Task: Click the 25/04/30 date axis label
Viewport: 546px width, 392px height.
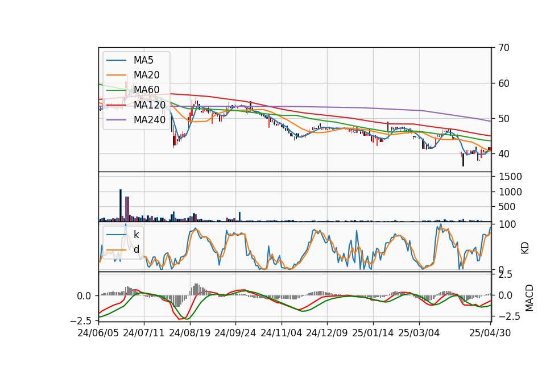Action: pyautogui.click(x=490, y=333)
